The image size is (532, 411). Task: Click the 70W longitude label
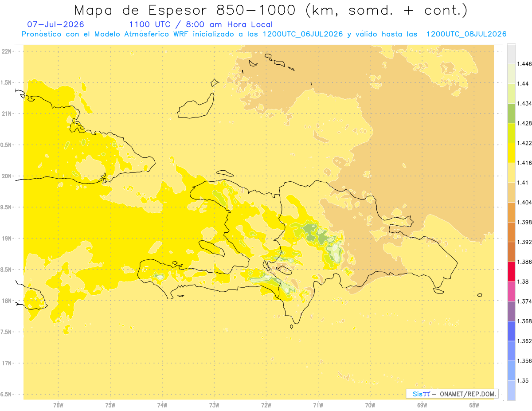(x=370, y=405)
